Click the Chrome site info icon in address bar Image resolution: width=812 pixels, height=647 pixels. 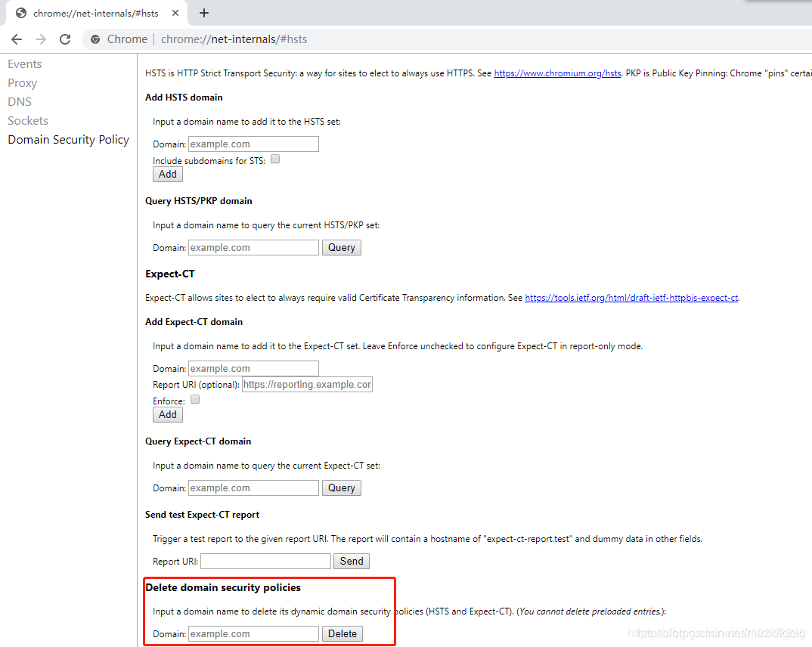pyautogui.click(x=95, y=39)
